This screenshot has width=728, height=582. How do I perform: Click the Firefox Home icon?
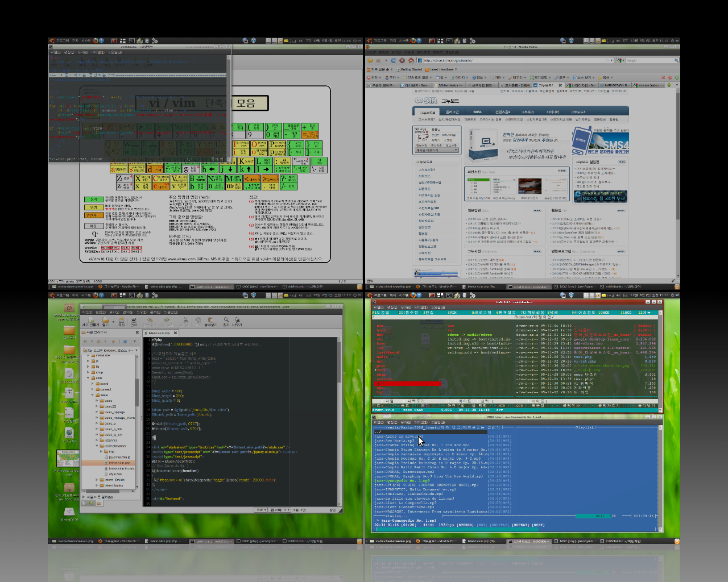(x=411, y=60)
